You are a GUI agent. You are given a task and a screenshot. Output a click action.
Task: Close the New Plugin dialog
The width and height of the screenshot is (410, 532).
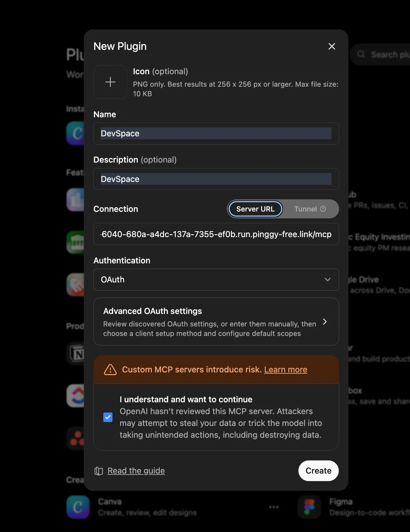(x=332, y=46)
